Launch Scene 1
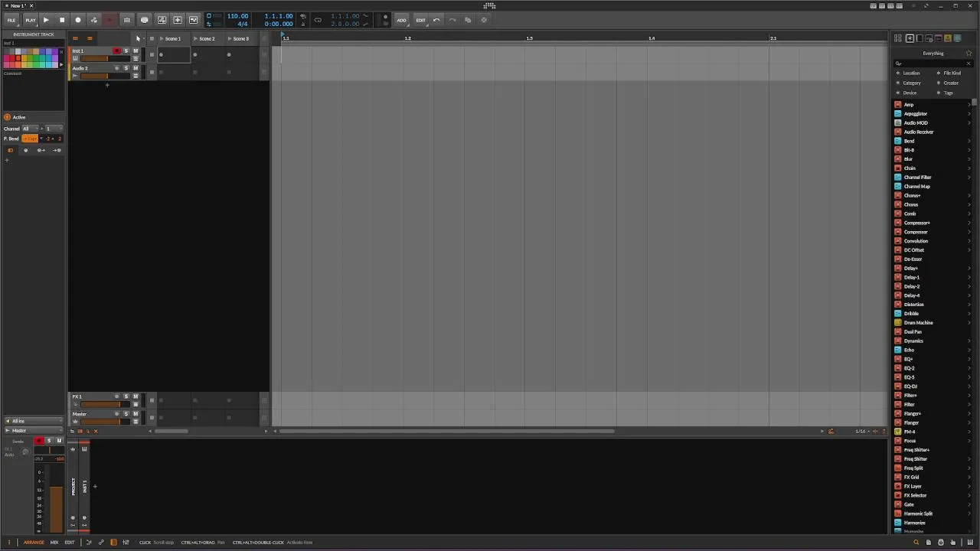This screenshot has width=980, height=551. 162,38
